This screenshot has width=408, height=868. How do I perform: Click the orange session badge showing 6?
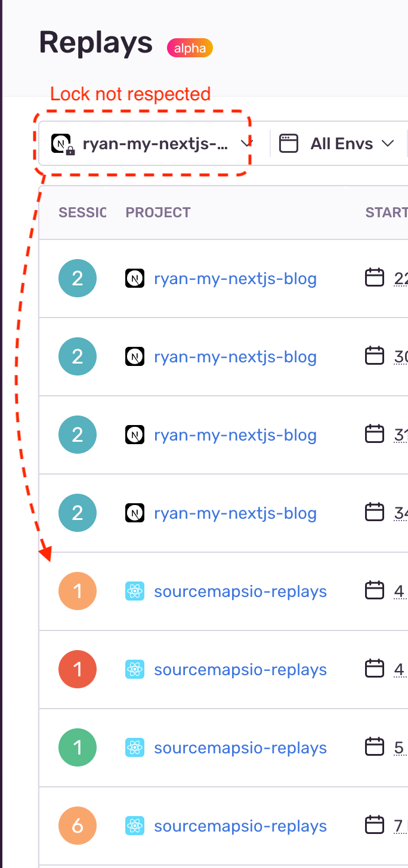click(x=77, y=825)
